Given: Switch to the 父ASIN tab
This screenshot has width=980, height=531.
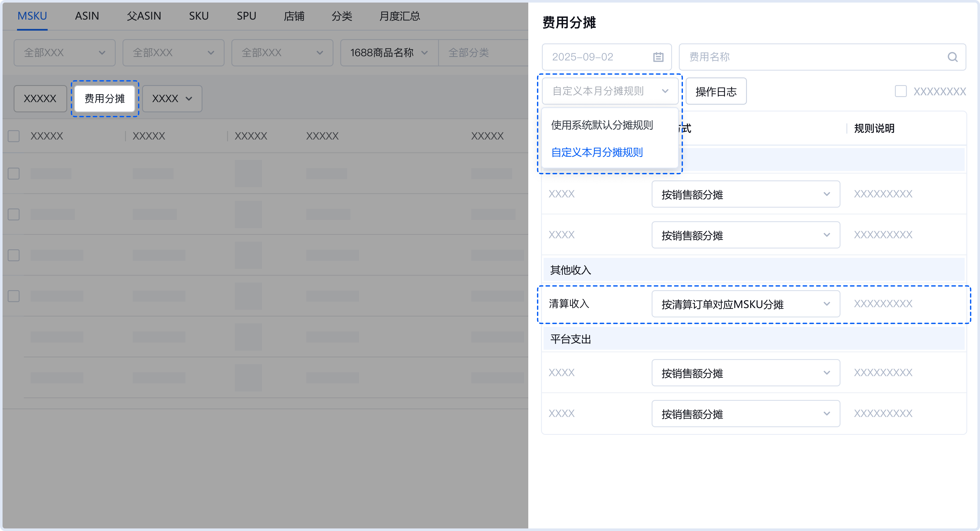Looking at the screenshot, I should pos(144,16).
